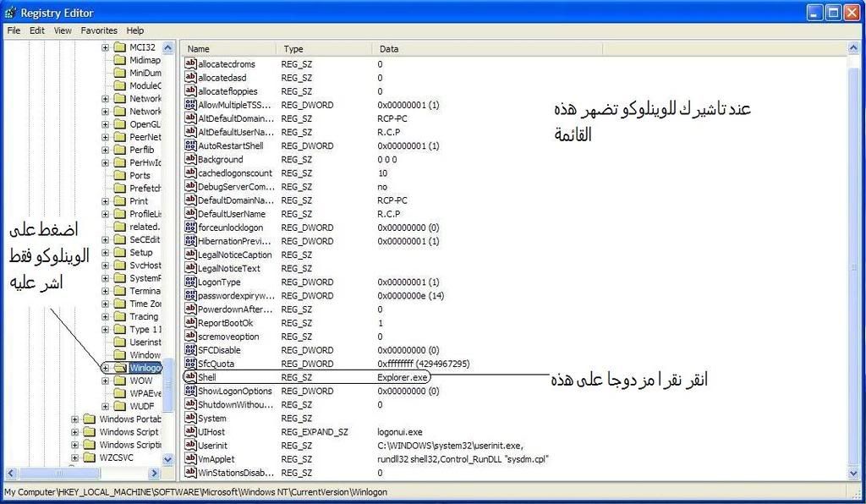Image resolution: width=866 pixels, height=504 pixels.
Task: Select the string icon of the Shell value
Action: (190, 377)
